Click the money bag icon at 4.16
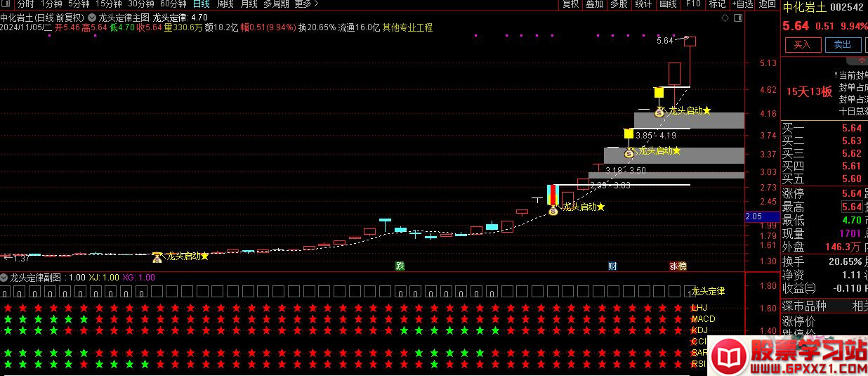868x376 pixels. [659, 111]
